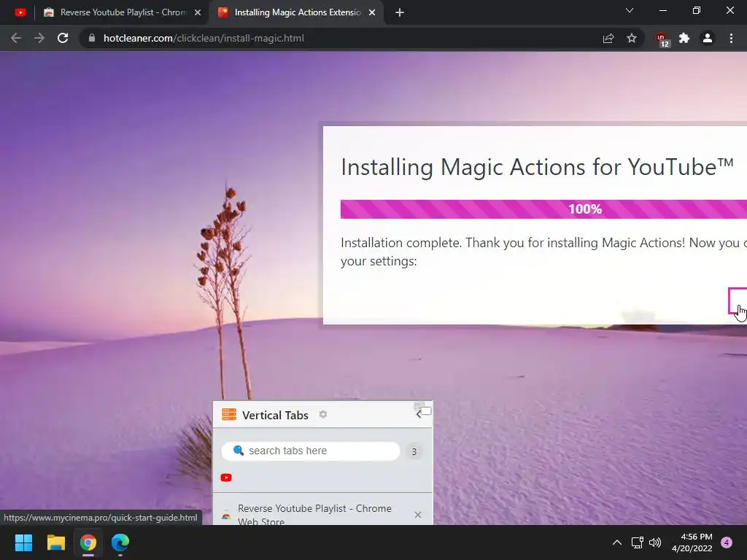Open Reverse Youtube Playlist entry in Vertical Tabs
The height and width of the screenshot is (560, 747).
(314, 515)
